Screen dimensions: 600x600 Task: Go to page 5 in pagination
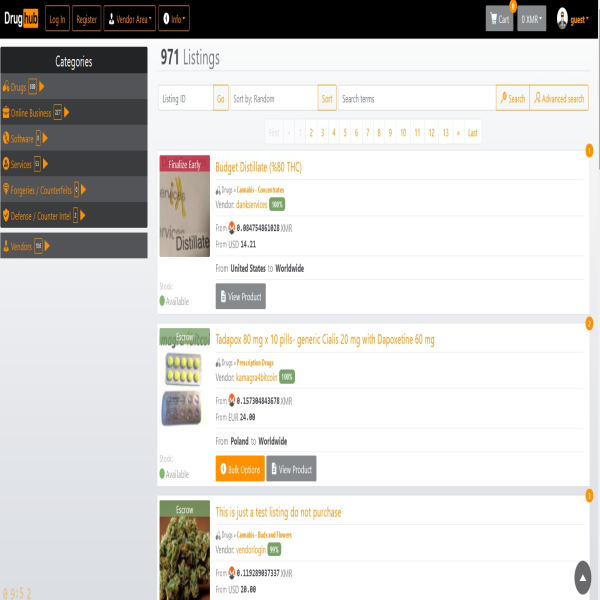345,132
